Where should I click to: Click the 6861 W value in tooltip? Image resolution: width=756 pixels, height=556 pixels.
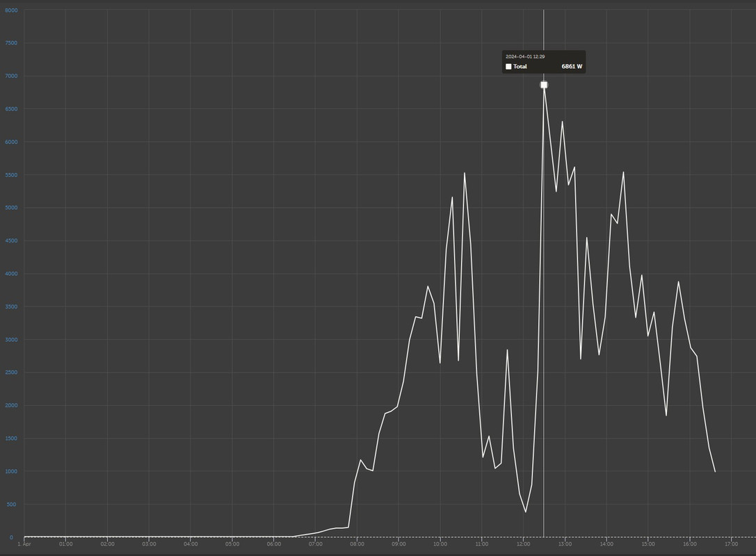point(572,67)
